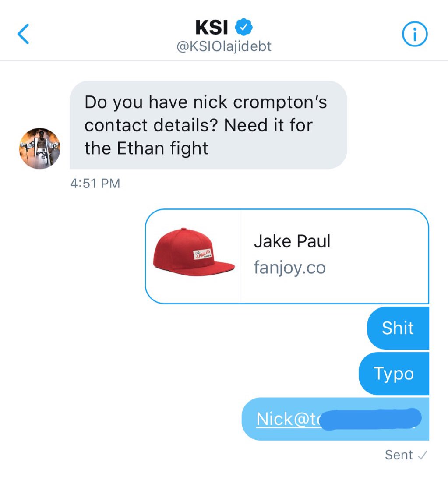
Task: Click the Sent checkmark icon
Action: tap(422, 456)
